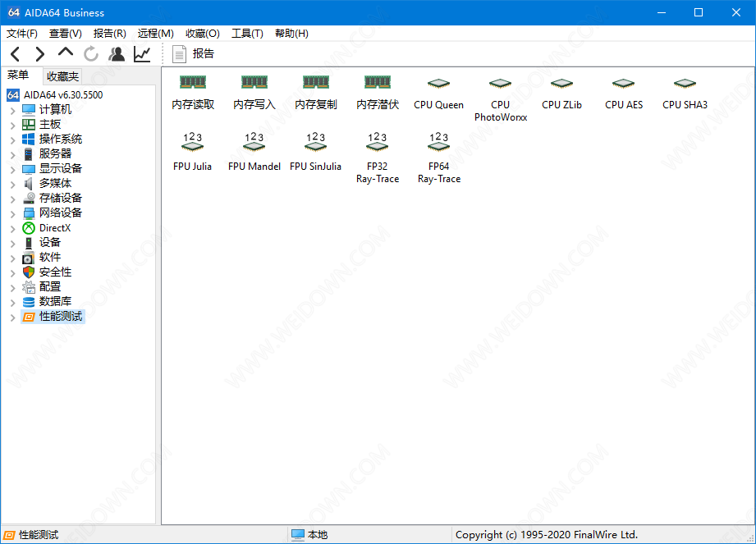Expand the 多媒体 tree node
This screenshot has width=756, height=544.
pyautogui.click(x=12, y=185)
